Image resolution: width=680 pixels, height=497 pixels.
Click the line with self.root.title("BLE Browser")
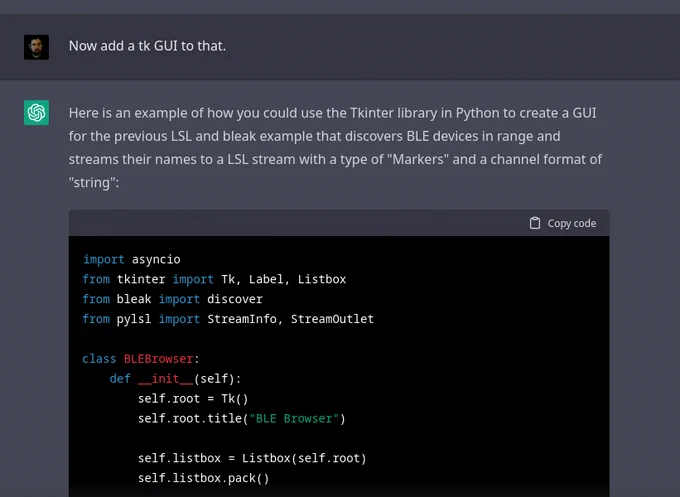[242, 419]
